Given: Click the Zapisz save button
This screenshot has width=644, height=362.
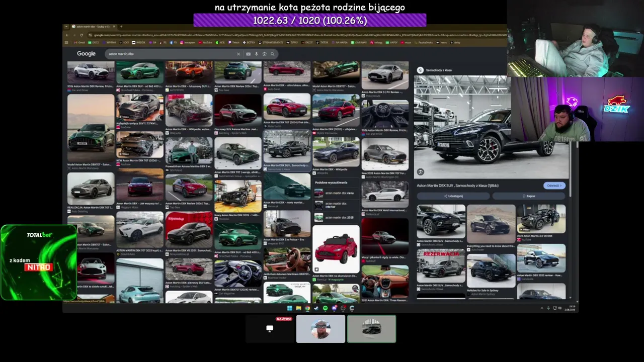Looking at the screenshot, I should point(529,196).
